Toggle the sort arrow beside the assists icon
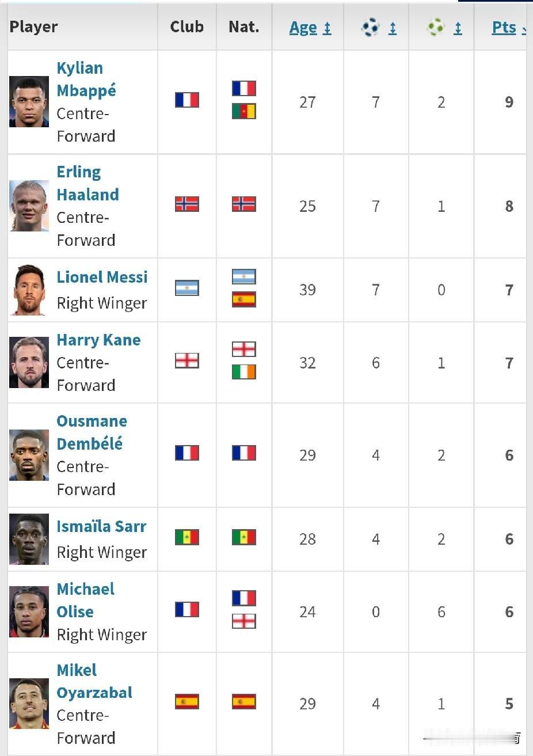Image resolution: width=533 pixels, height=756 pixels. tap(458, 28)
